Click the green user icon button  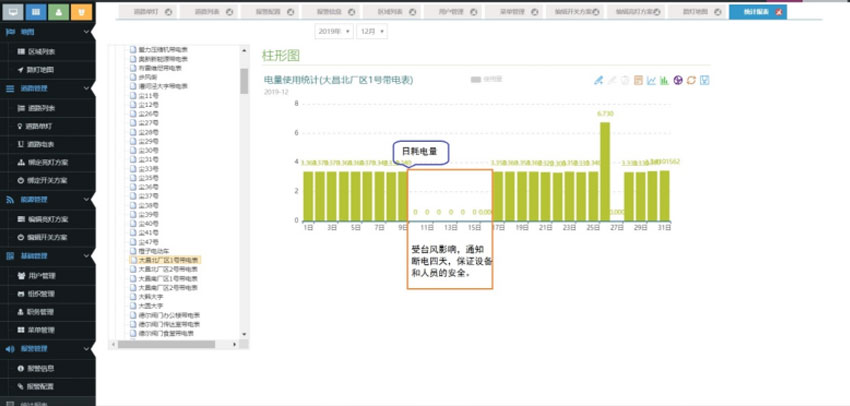[58, 12]
